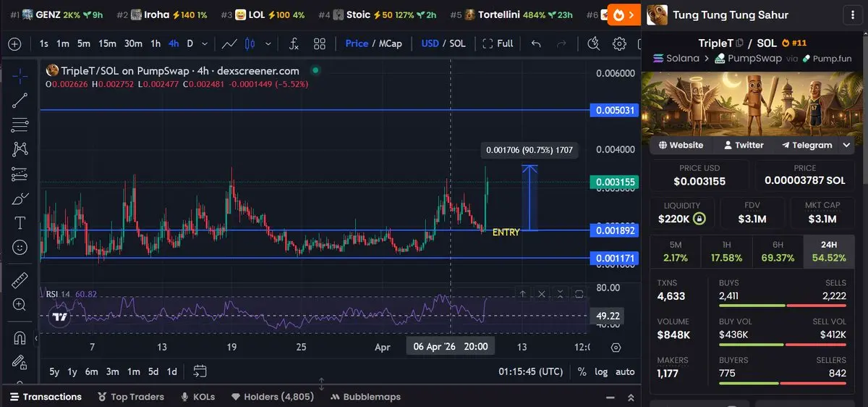Select the line chart type icon
Screen dimensions: 868x407
(x=229, y=43)
